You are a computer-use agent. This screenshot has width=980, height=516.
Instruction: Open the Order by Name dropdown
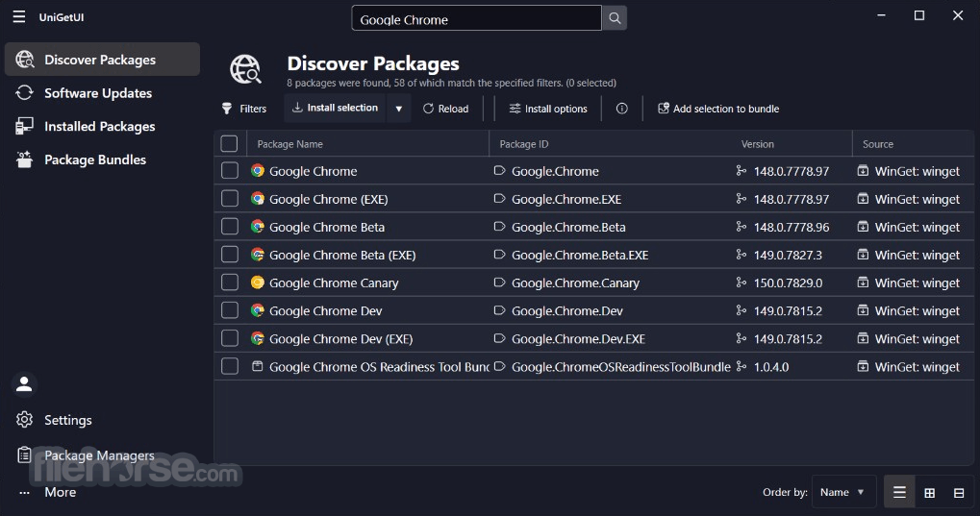coord(843,492)
